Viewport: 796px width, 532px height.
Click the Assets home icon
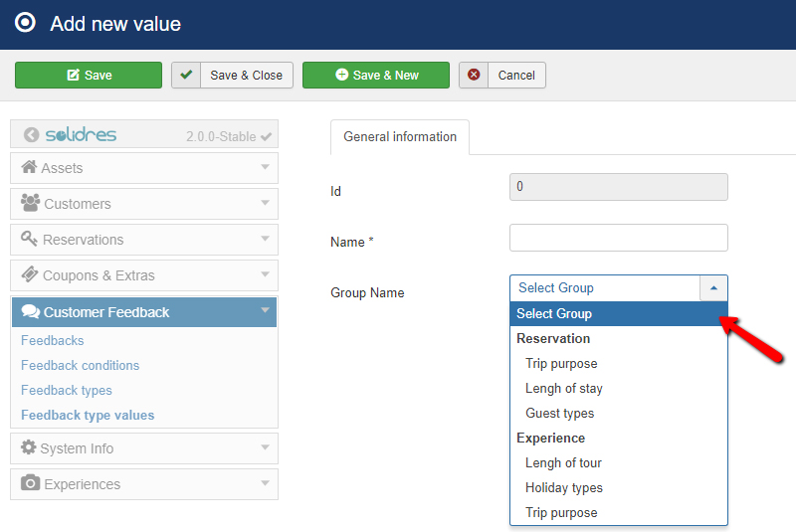(29, 167)
